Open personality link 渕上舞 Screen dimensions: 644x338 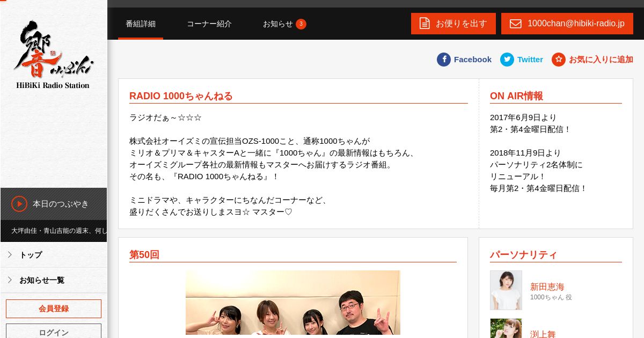coord(543,334)
